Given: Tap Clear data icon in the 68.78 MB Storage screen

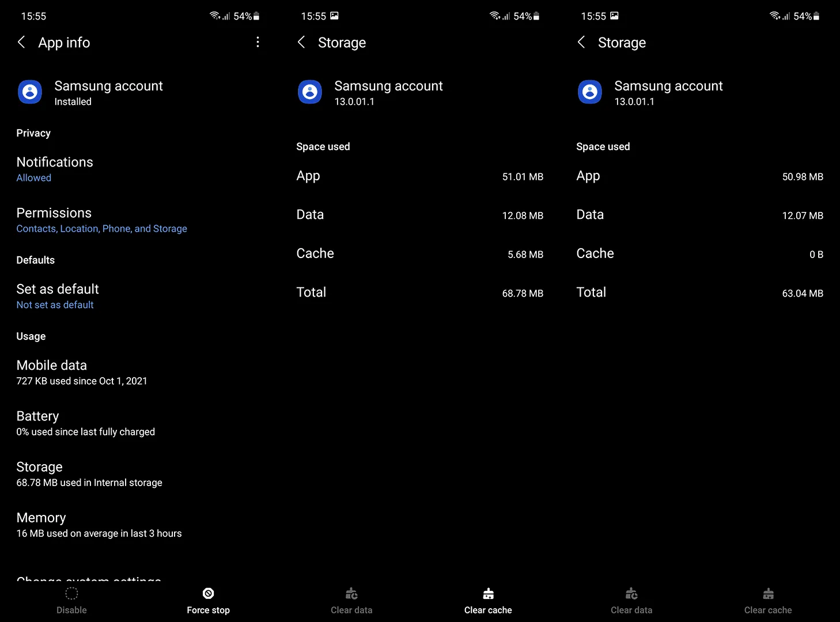Looking at the screenshot, I should pos(351,593).
